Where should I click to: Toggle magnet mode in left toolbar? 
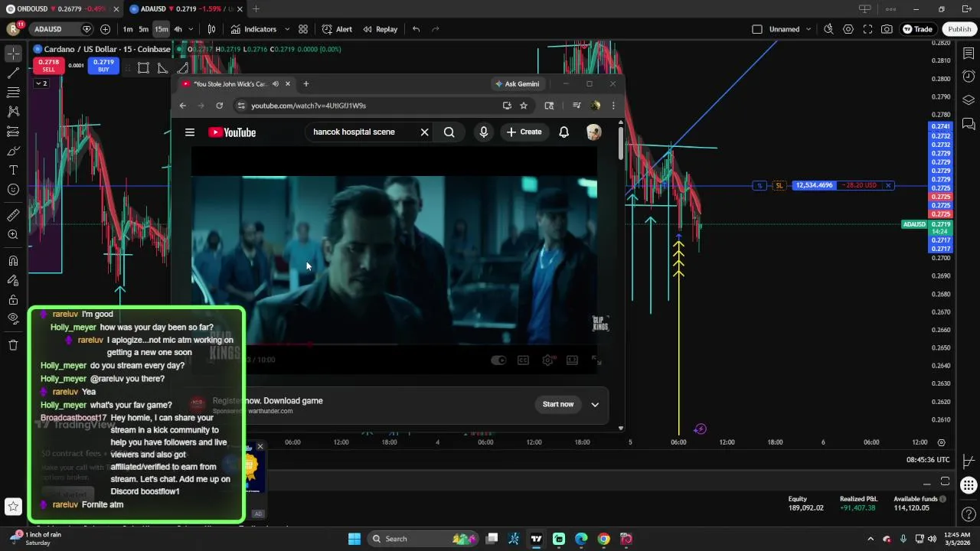click(x=13, y=261)
